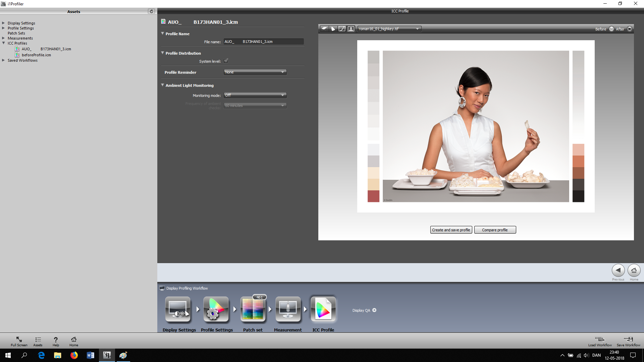Open the Profile Reminder dropdown set to None
Viewport: 644px width, 362px height.
coord(255,72)
